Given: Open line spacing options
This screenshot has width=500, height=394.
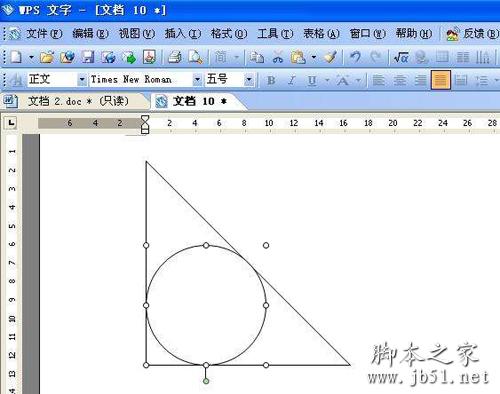Looking at the screenshot, I should click(x=482, y=80).
